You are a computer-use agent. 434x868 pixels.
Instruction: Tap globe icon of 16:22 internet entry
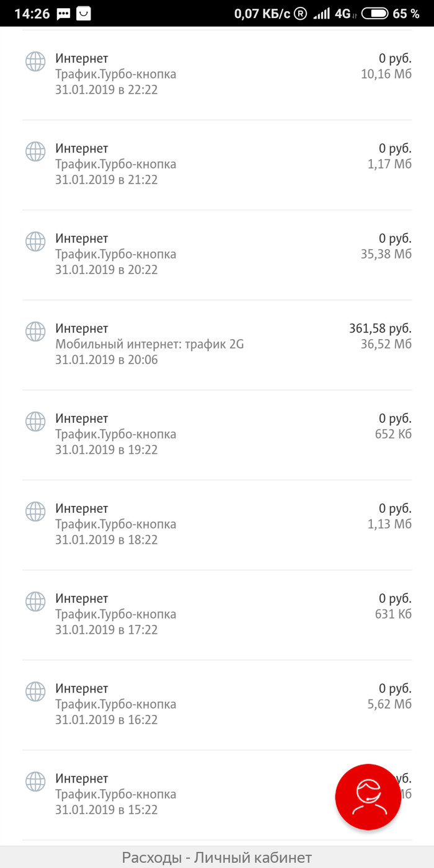pyautogui.click(x=35, y=691)
